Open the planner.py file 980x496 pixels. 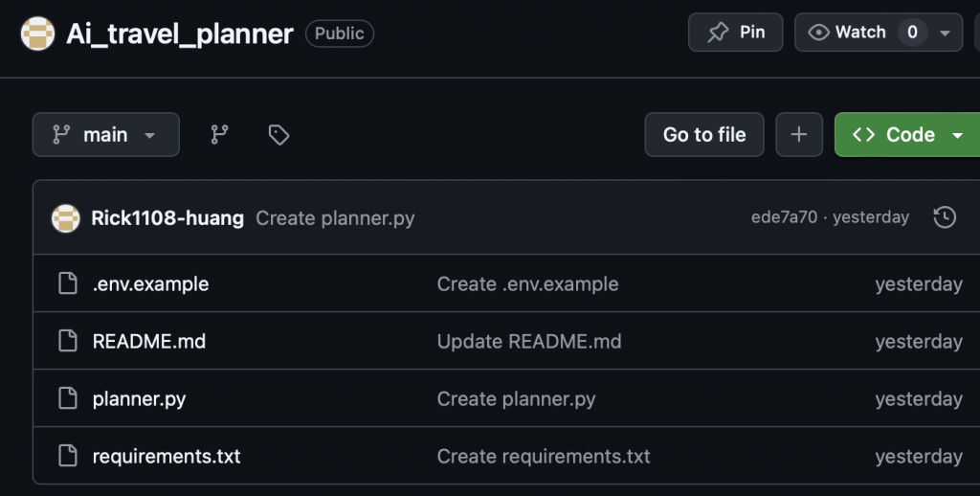[x=139, y=399]
